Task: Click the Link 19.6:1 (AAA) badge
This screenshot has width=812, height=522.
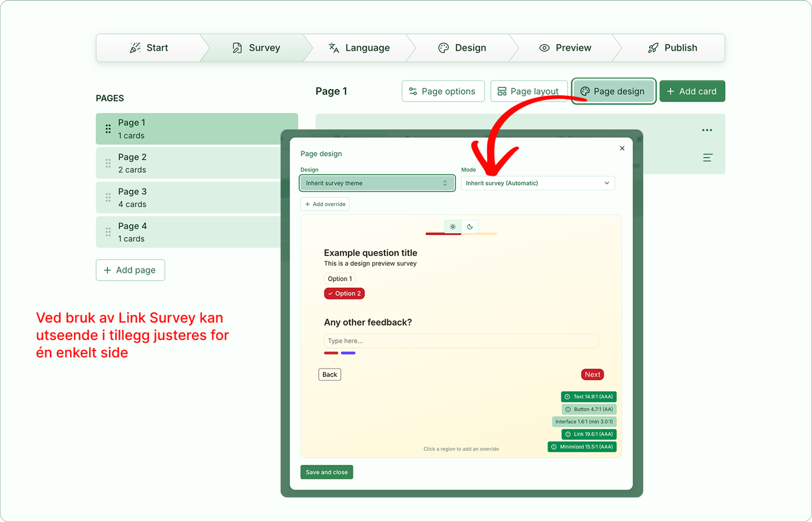Action: tap(589, 434)
